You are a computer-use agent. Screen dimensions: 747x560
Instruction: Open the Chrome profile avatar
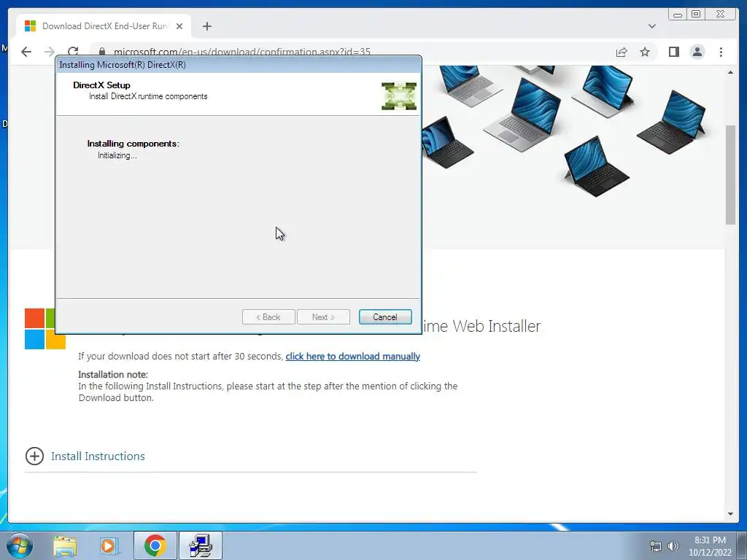(x=697, y=52)
